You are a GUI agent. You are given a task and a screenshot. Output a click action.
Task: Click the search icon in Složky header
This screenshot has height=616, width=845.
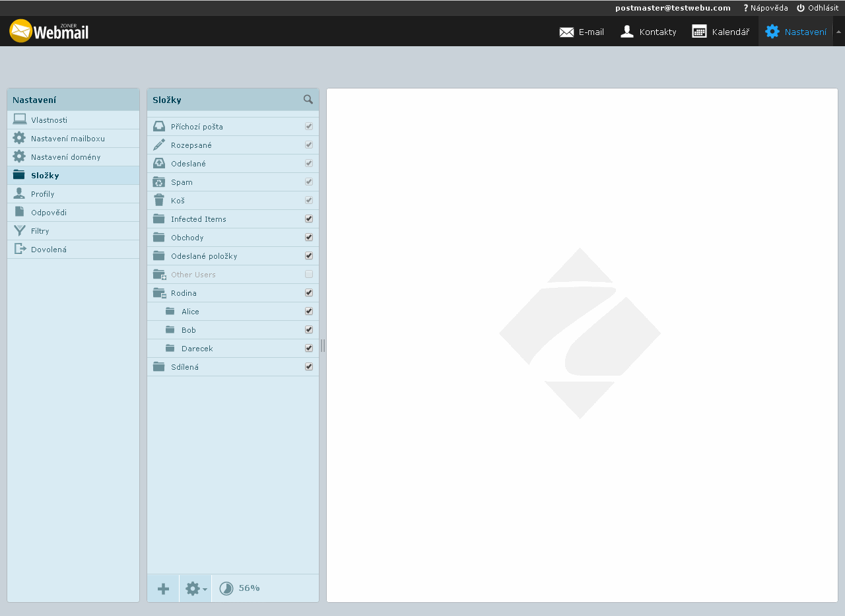click(x=308, y=100)
